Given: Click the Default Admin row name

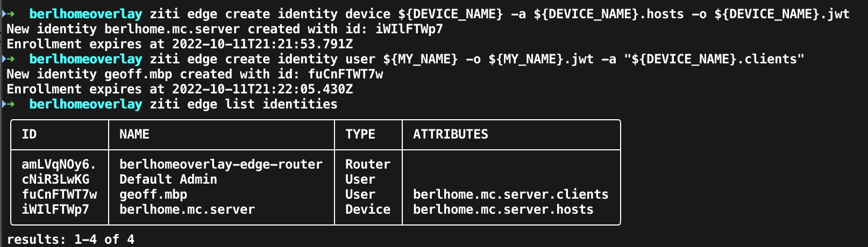Looking at the screenshot, I should click(168, 179).
